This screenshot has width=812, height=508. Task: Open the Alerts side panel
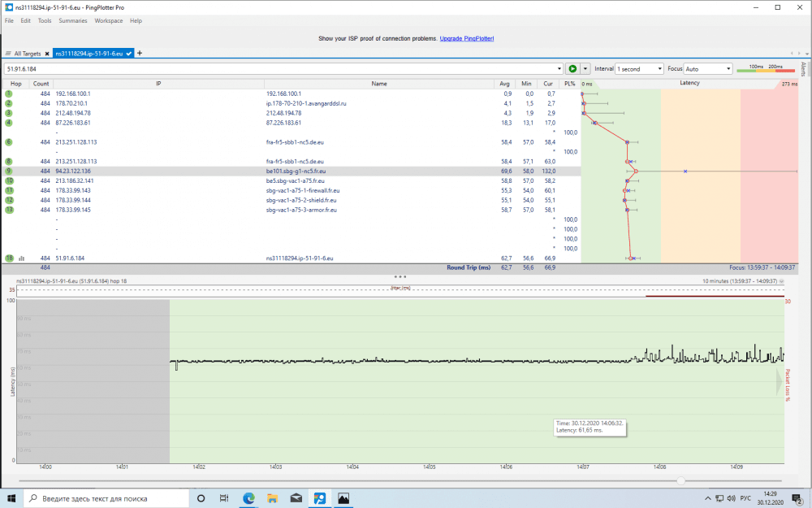tap(804, 69)
